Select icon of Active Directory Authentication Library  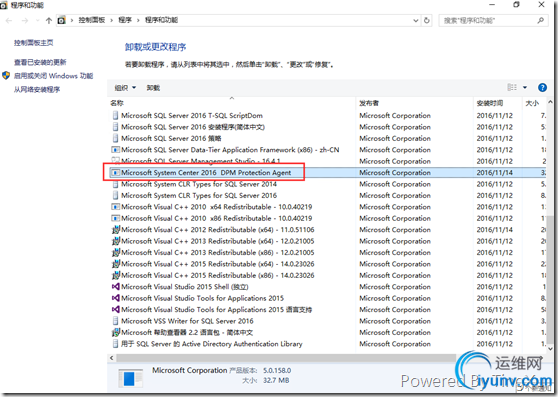tap(115, 344)
